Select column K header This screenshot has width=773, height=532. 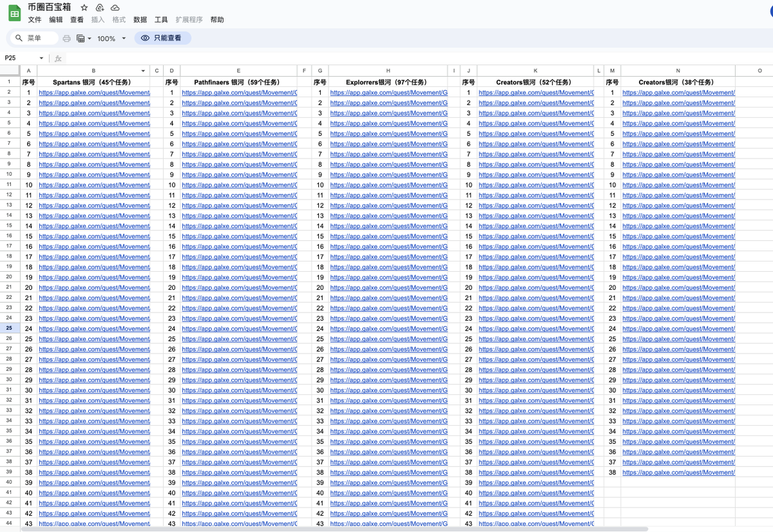(535, 70)
